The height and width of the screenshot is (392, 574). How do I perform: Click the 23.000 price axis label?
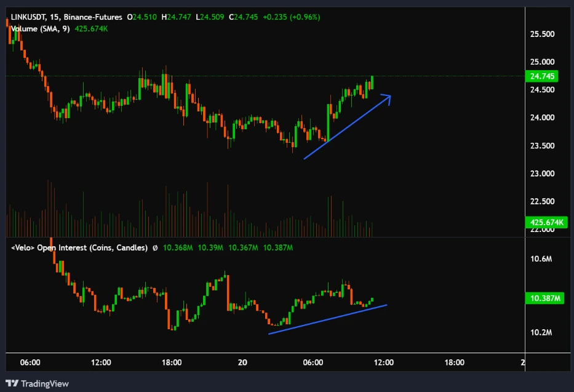pyautogui.click(x=542, y=174)
